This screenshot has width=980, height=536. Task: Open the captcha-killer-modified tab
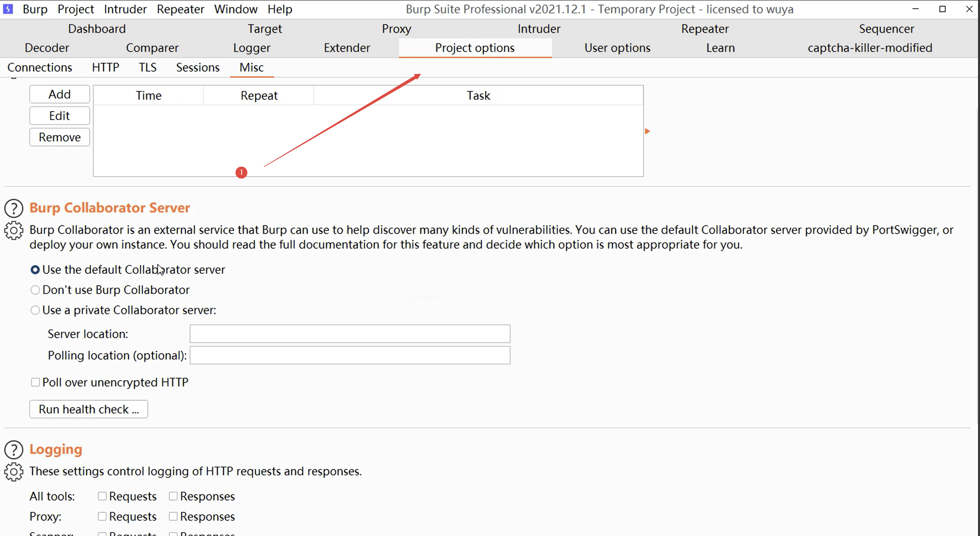[870, 48]
